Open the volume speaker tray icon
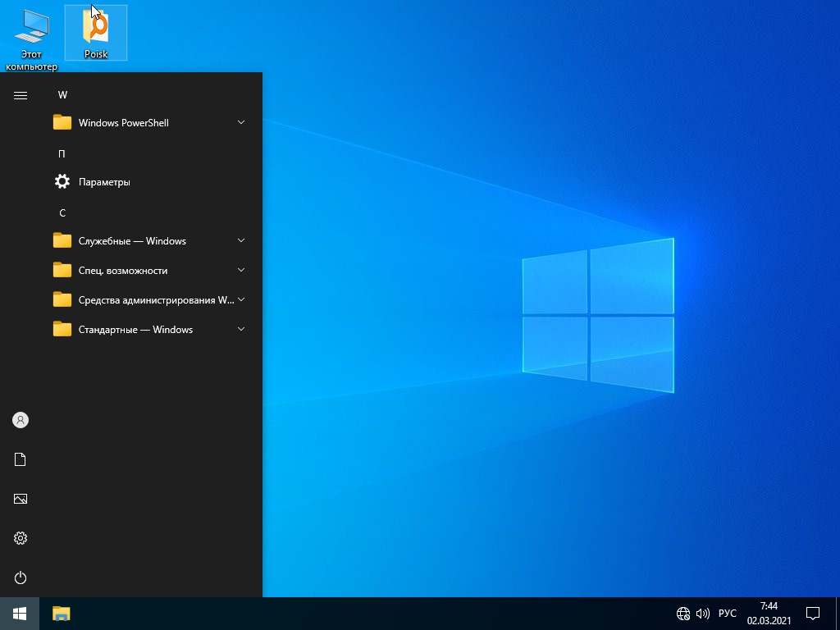 [x=703, y=614]
